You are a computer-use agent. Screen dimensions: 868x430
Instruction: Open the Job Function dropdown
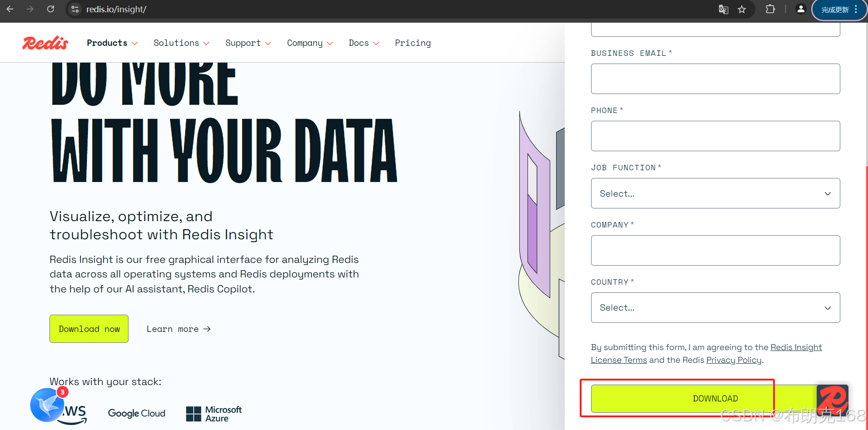tap(715, 193)
